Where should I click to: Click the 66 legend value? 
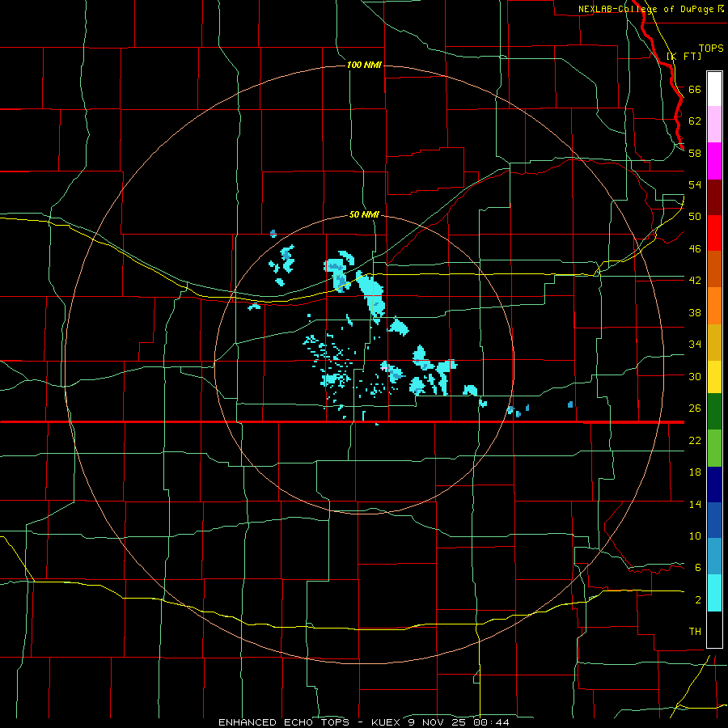pyautogui.click(x=695, y=89)
